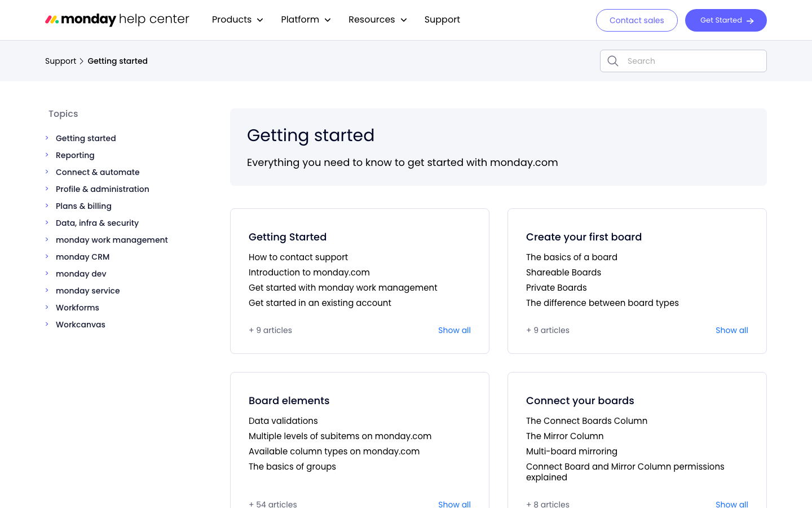Open Workcanvas topic in sidebar

[x=81, y=325]
